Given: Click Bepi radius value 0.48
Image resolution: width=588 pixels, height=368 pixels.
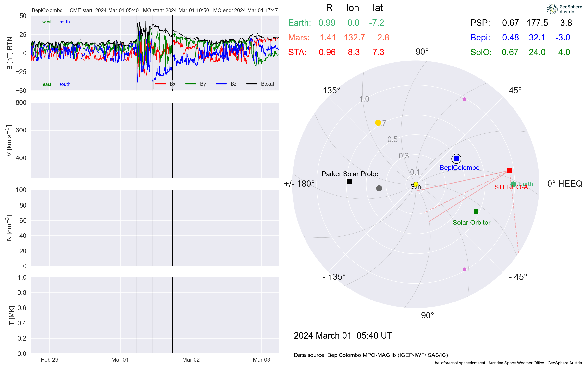Looking at the screenshot, I should click(511, 38).
